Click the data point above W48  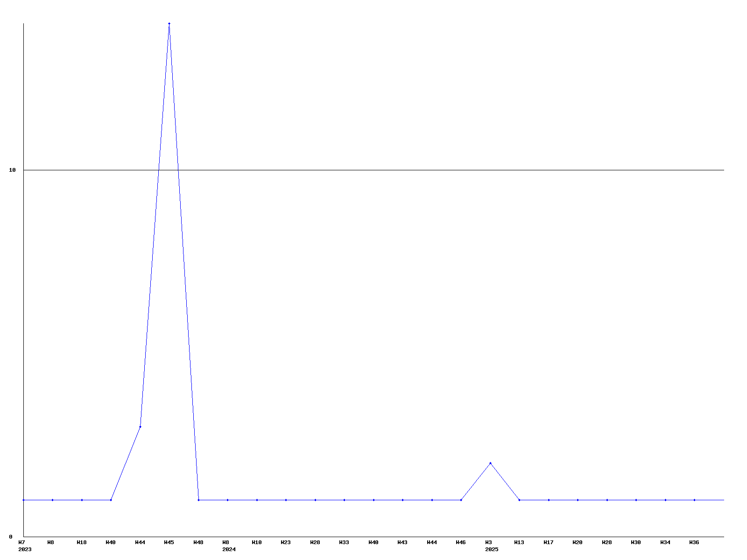click(198, 500)
